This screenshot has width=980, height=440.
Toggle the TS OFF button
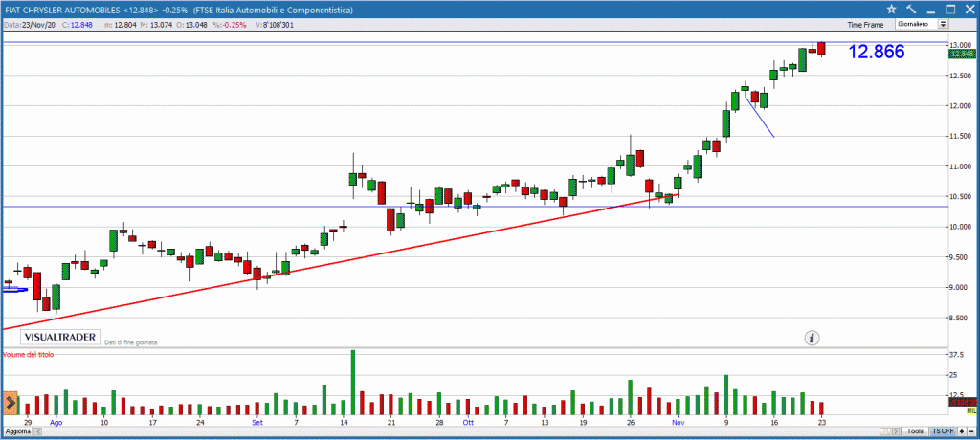(x=943, y=432)
